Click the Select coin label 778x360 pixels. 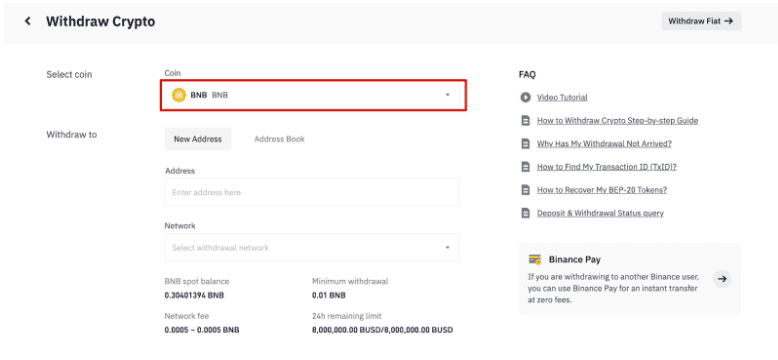point(69,75)
